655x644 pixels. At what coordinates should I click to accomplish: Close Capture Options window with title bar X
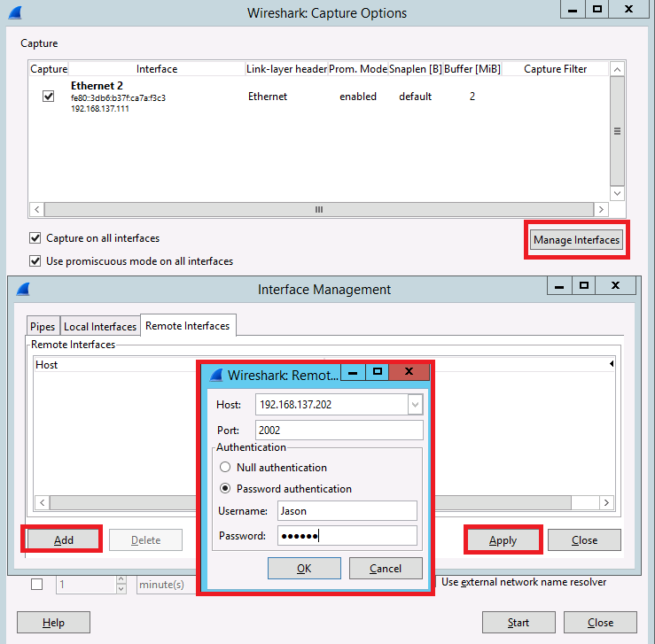[x=628, y=9]
